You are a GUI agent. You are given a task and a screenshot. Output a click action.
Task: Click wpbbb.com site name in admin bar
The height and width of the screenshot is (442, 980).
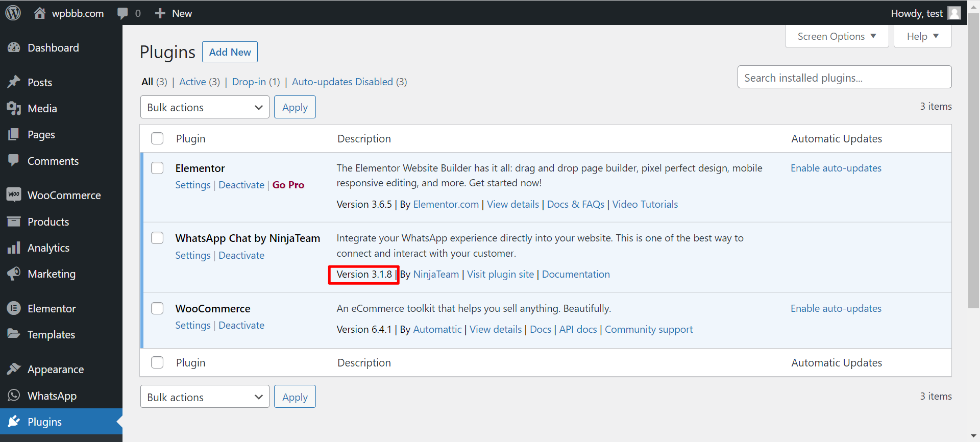pos(78,13)
